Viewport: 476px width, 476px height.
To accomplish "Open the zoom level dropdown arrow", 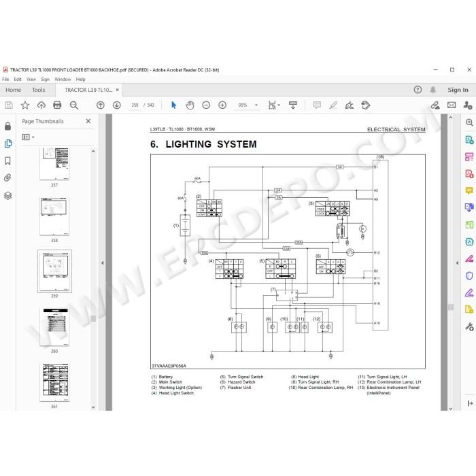I will click(x=256, y=105).
